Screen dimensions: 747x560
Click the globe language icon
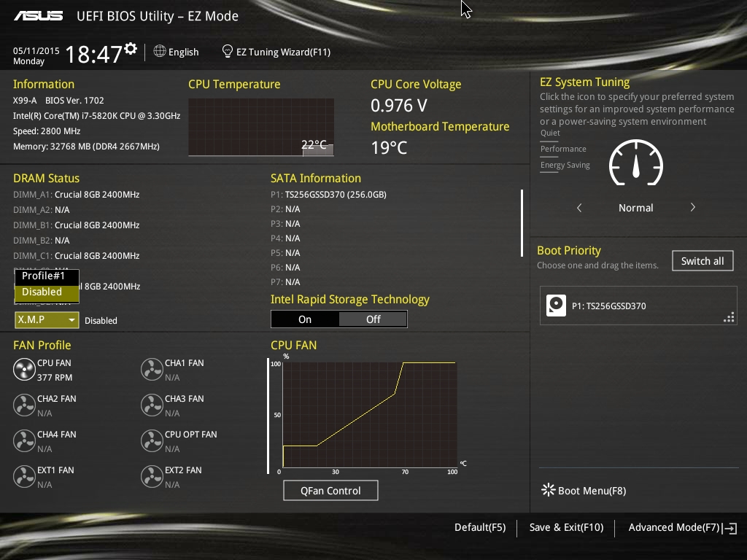click(160, 51)
